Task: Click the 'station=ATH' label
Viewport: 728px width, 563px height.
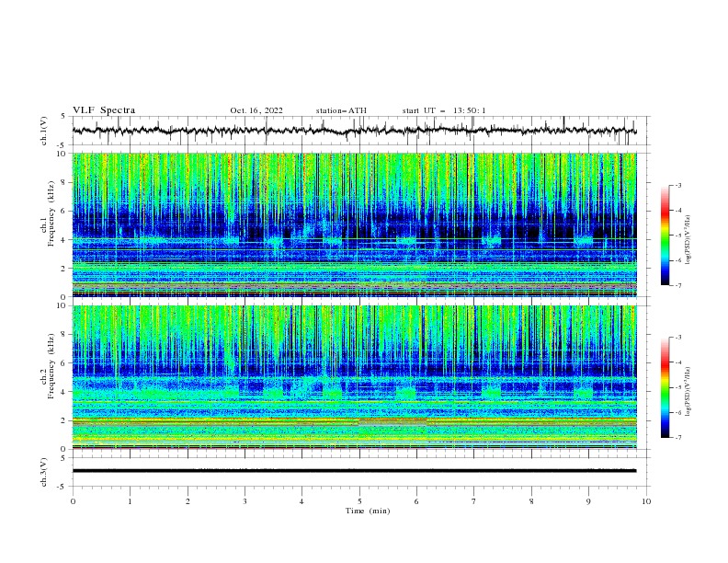Action: tap(341, 110)
